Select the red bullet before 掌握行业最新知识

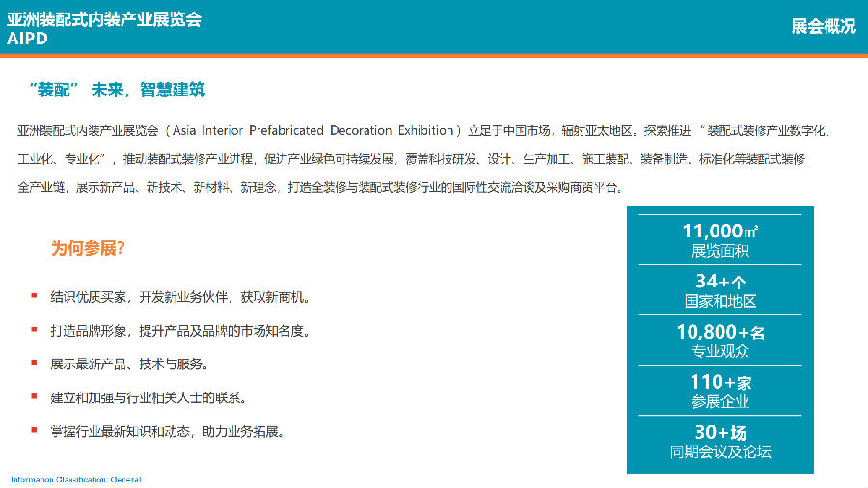[x=35, y=430]
